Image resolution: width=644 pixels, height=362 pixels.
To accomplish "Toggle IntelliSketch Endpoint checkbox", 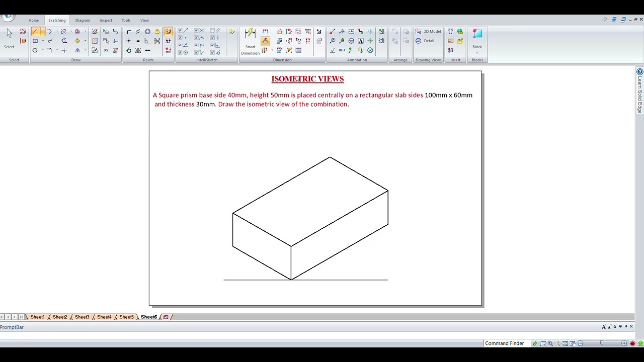I will coord(180,31).
